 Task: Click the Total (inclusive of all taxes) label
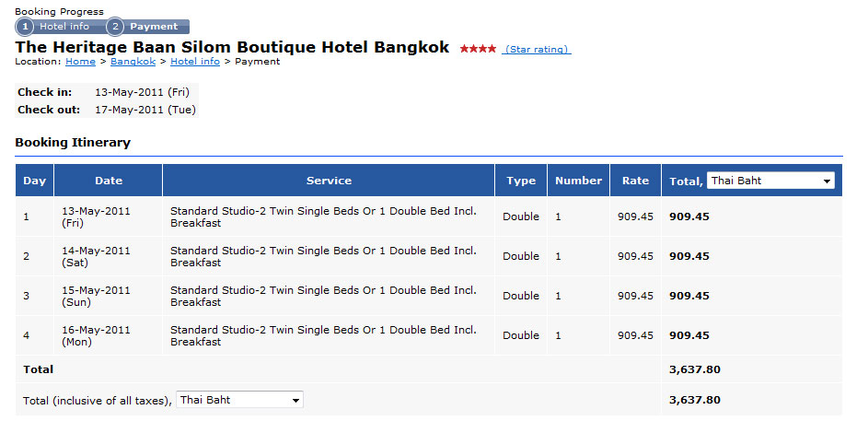98,401
